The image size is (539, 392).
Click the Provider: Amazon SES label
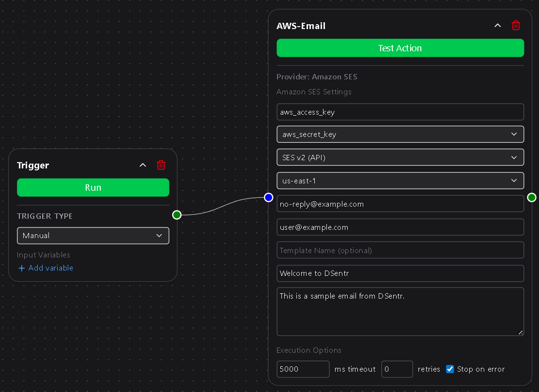pos(317,76)
